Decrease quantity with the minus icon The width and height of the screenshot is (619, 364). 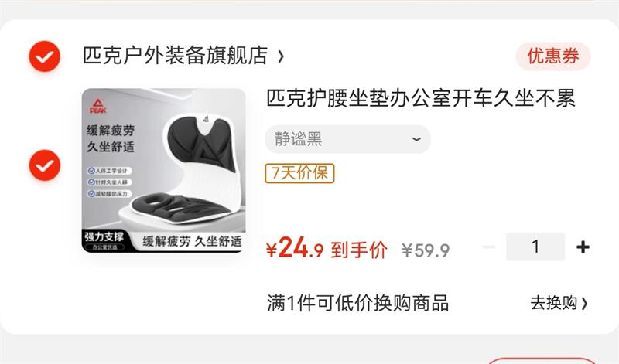point(489,247)
